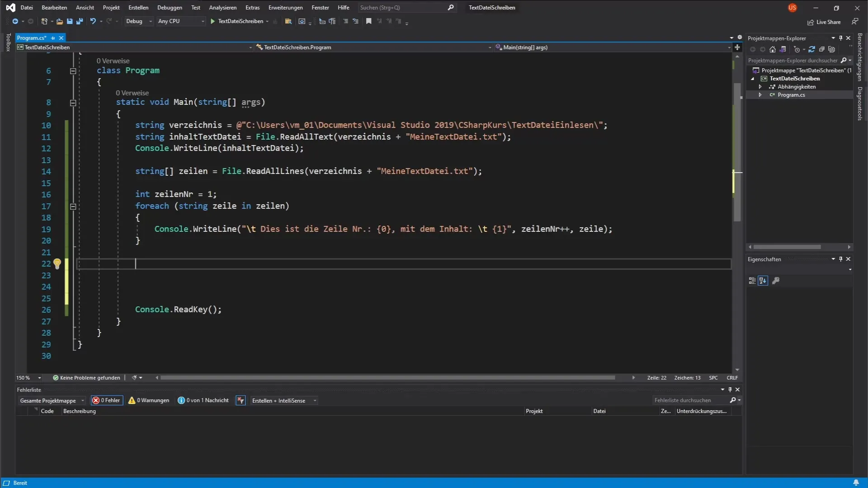Viewport: 868px width, 488px height.
Task: Open the Debuggen menu
Action: click(x=170, y=7)
